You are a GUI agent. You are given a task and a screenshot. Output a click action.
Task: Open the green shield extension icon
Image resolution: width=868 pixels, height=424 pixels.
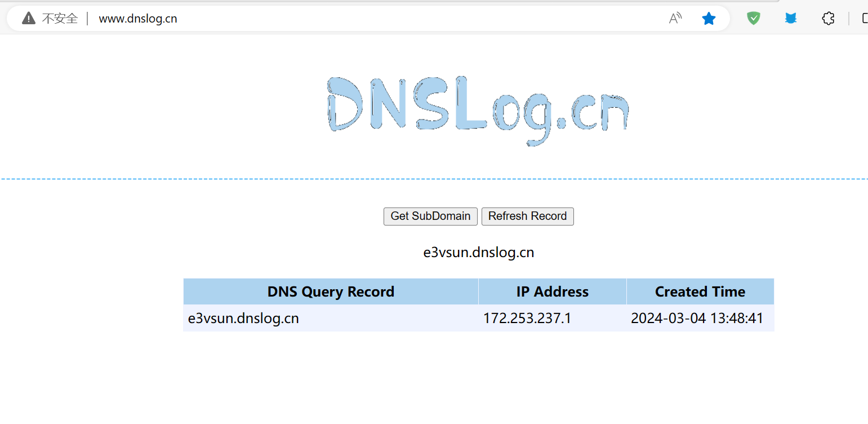coord(754,19)
